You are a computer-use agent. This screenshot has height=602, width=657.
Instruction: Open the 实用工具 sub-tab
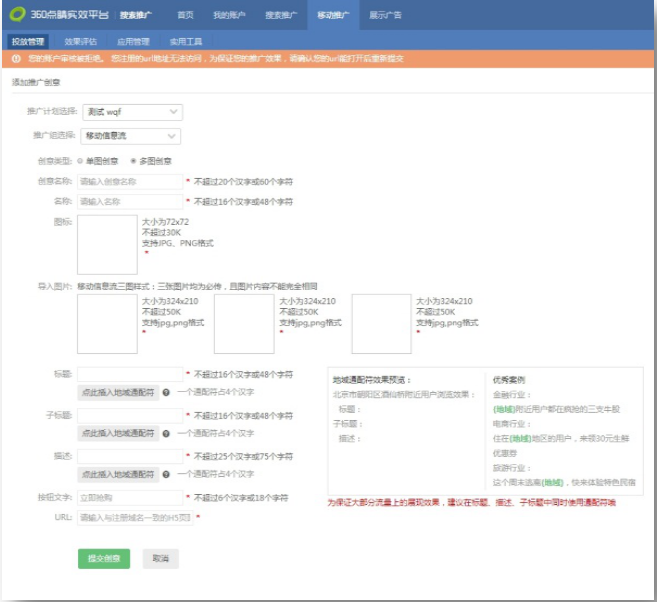coord(185,42)
